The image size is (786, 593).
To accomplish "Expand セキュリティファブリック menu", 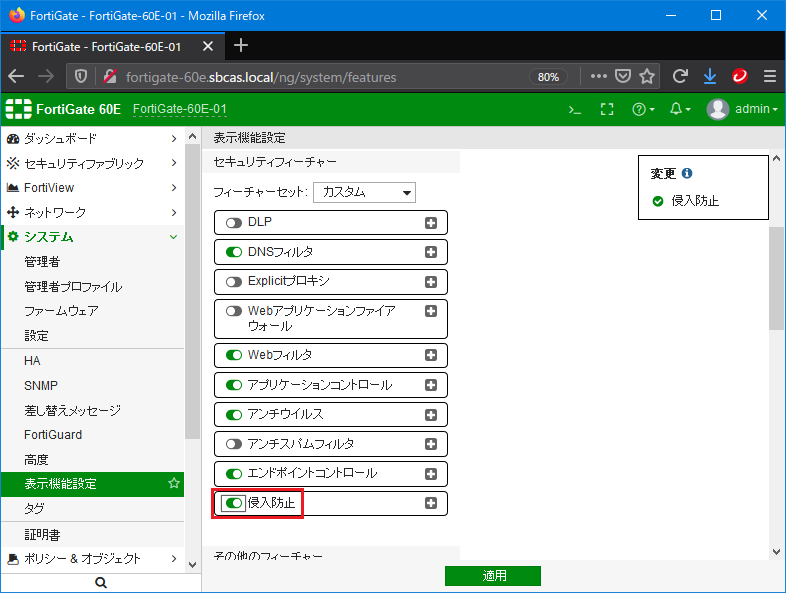I will coord(92,163).
